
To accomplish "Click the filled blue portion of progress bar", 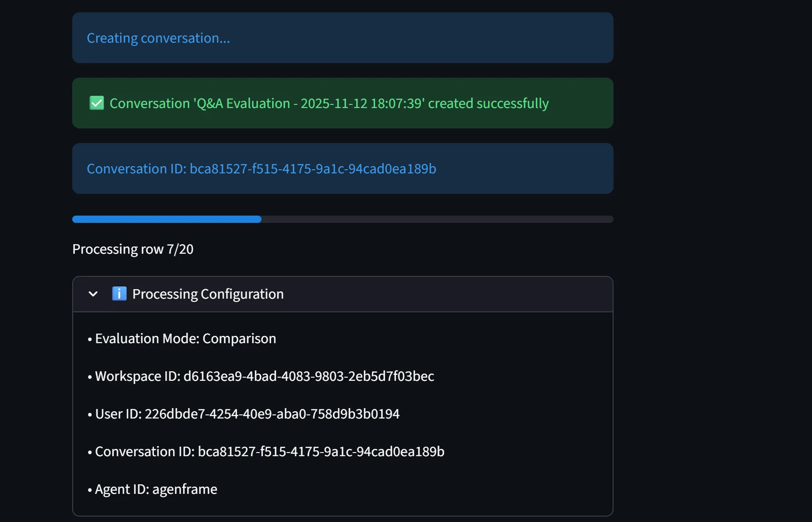I will coord(167,219).
